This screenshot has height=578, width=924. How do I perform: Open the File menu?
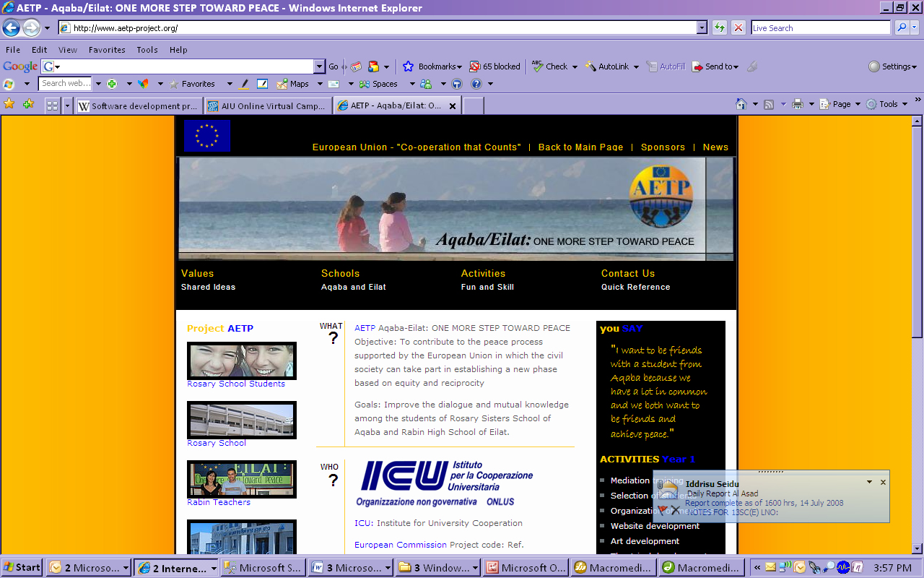point(13,50)
